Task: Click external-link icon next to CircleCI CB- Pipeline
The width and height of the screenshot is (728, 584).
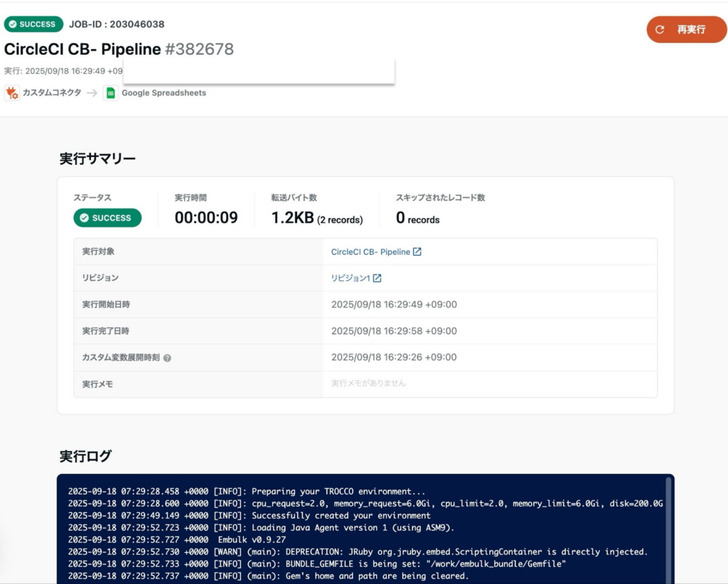Action: [417, 252]
